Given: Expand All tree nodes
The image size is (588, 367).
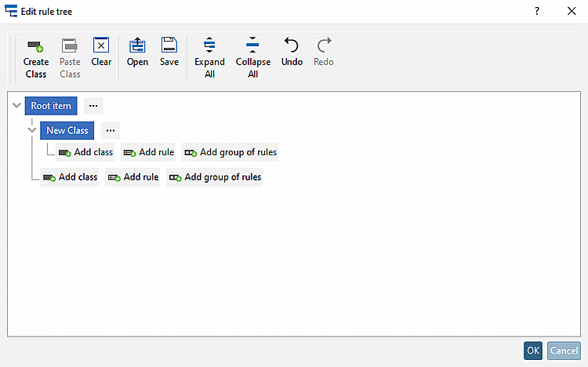Looking at the screenshot, I should click(209, 58).
